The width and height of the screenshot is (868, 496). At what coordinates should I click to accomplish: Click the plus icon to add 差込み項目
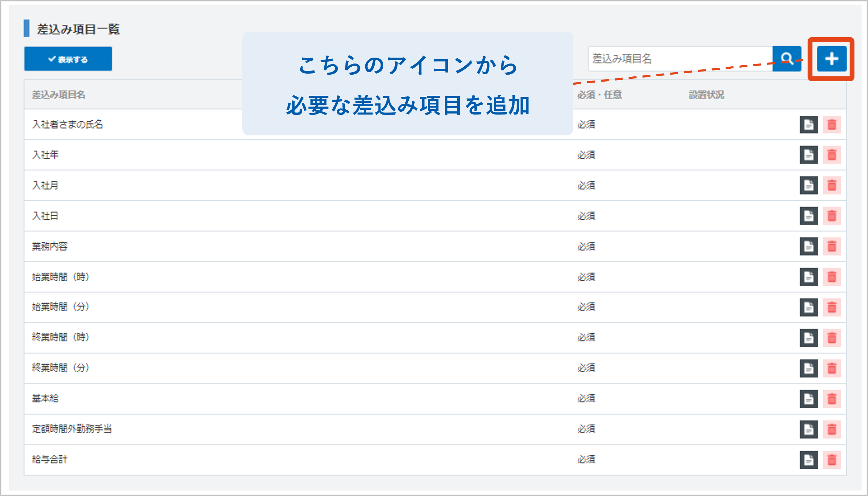831,59
